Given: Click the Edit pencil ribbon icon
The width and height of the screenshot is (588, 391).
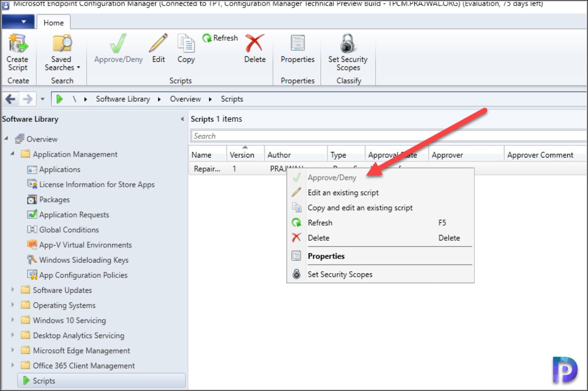Looking at the screenshot, I should tap(158, 43).
